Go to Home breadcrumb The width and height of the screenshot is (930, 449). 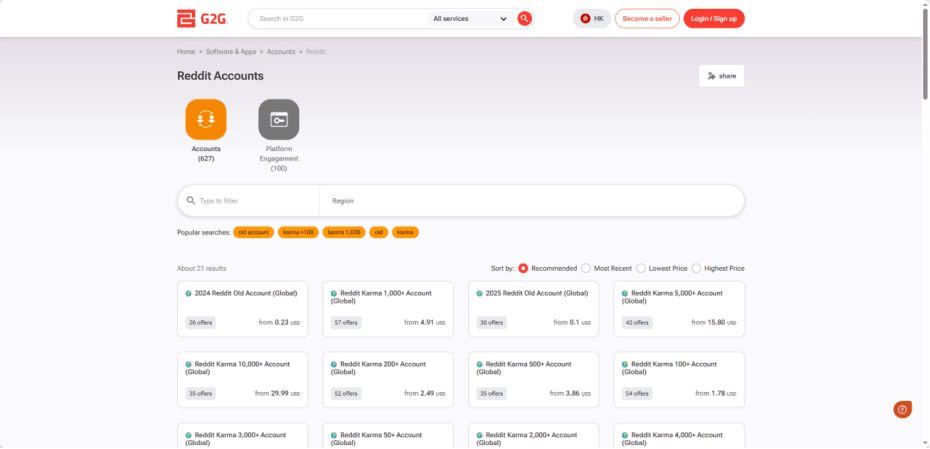186,52
